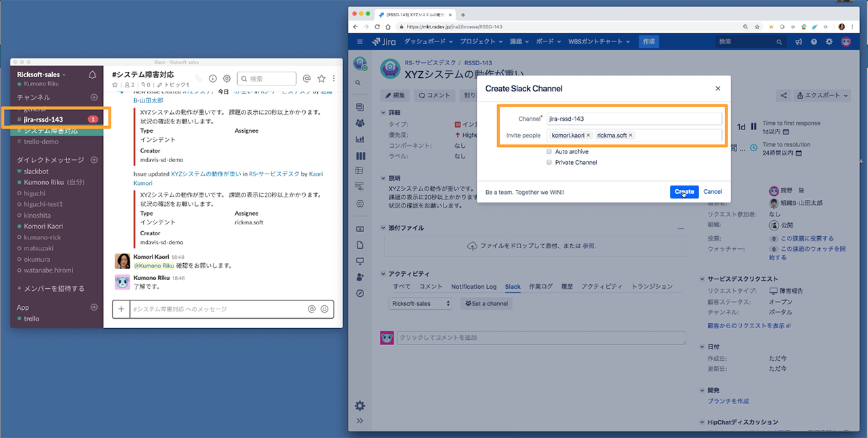Remove komori.kaori from invite list
Screen dimensions: 868x438
pyautogui.click(x=589, y=136)
